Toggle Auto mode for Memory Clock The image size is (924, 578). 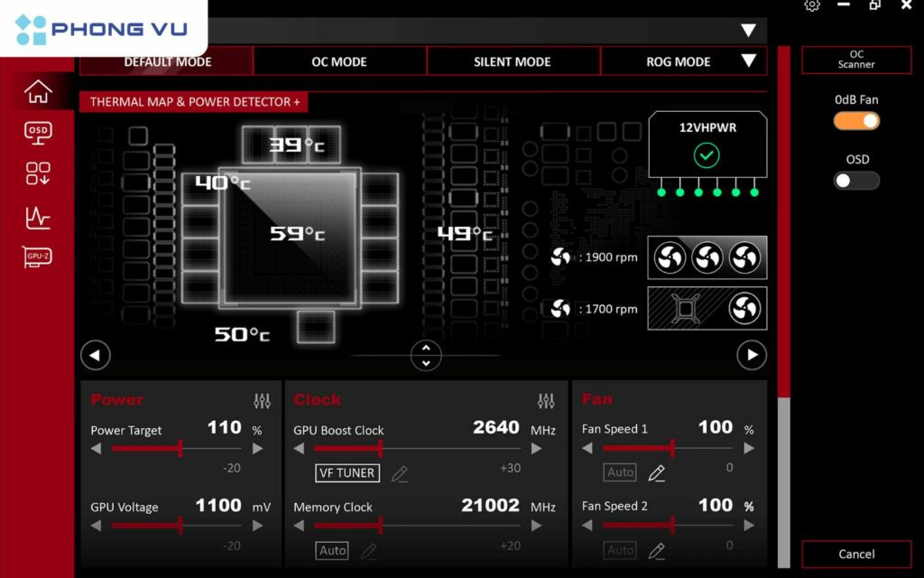[x=330, y=550]
